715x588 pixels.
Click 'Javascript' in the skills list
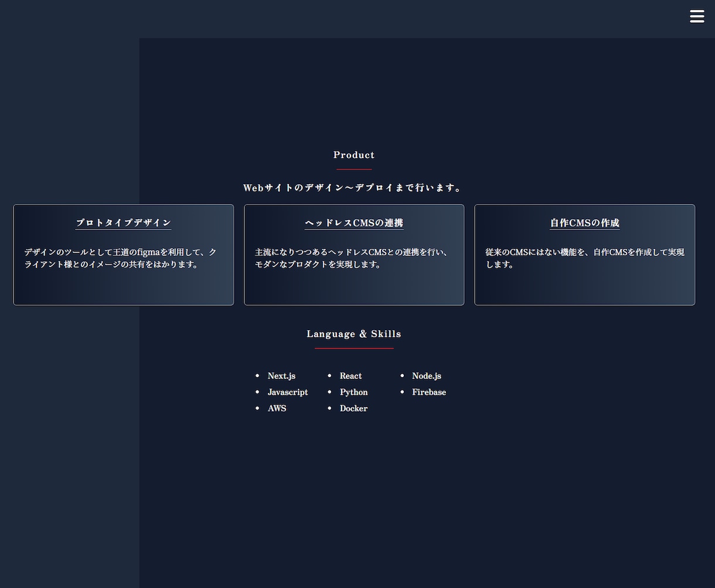(288, 392)
